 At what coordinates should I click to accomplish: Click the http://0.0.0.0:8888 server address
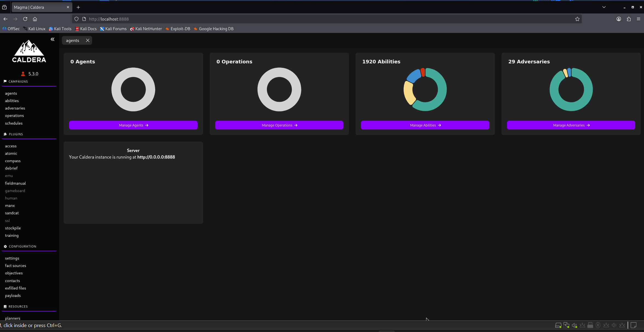156,157
